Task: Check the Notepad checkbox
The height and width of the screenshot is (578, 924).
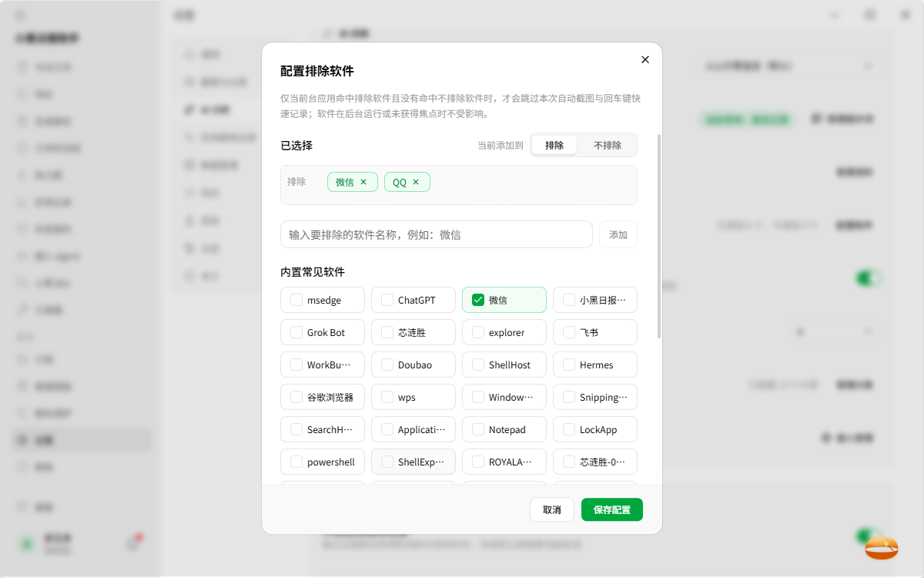Action: 478,429
